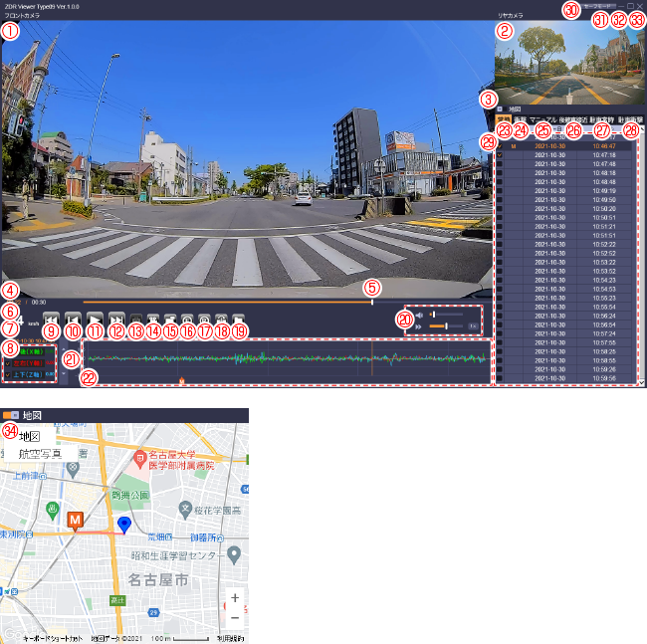Viewport: 647px width, 644px height.
Task: Click the blue location pin on map
Action: click(124, 524)
